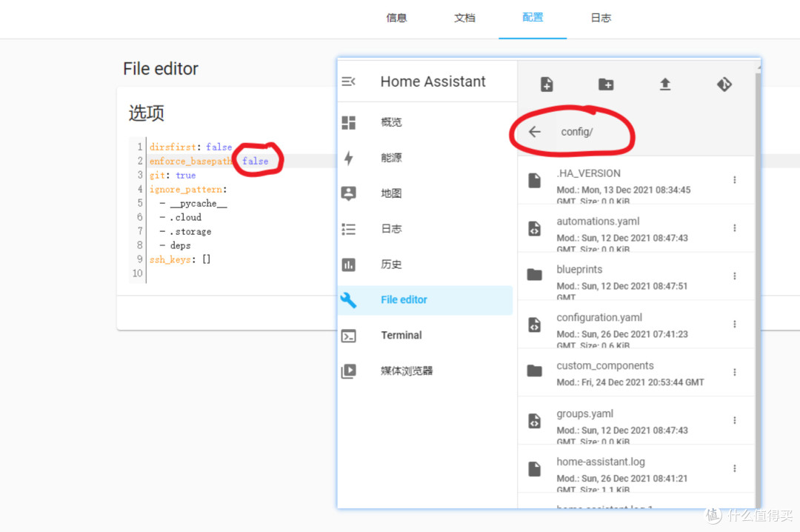
Task: Click the .HA_VERSION file icon
Action: pos(534,180)
